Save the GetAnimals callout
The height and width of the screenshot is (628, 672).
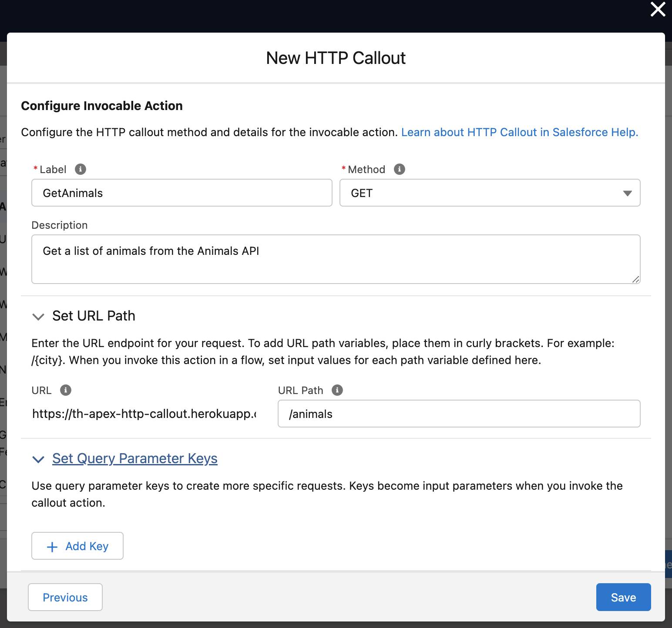click(623, 597)
